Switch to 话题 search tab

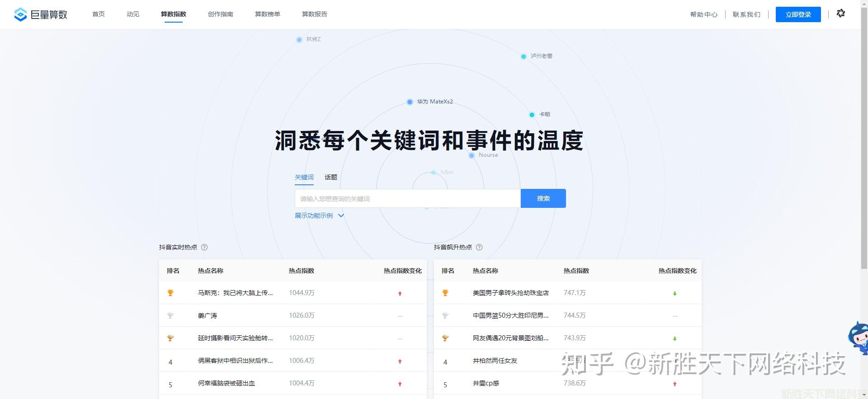pyautogui.click(x=331, y=177)
